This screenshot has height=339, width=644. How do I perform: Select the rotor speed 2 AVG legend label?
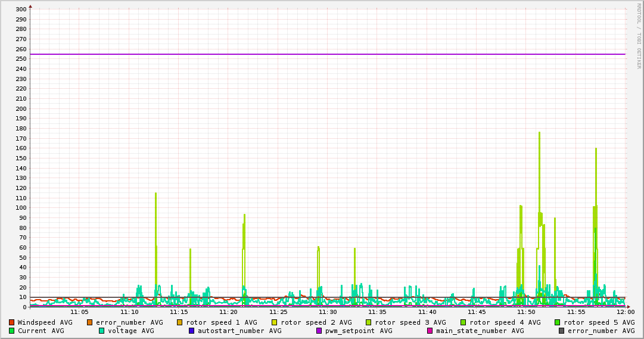click(x=316, y=322)
